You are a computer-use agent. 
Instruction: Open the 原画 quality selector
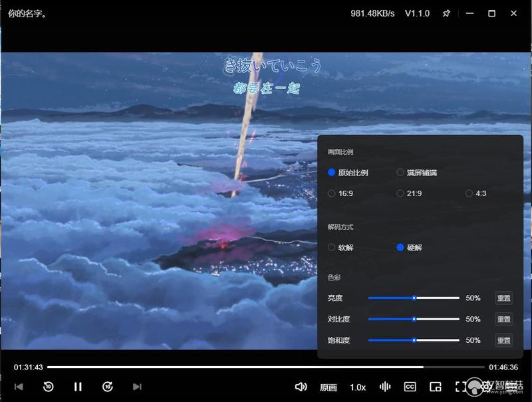tap(328, 387)
